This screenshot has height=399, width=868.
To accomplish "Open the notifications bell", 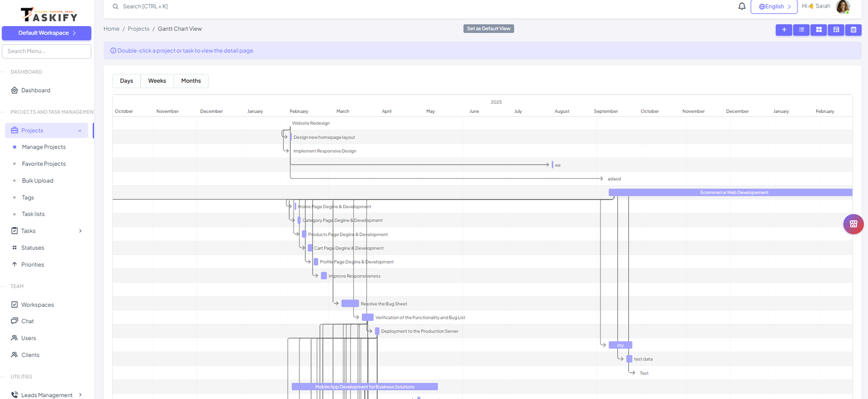I will (x=742, y=7).
